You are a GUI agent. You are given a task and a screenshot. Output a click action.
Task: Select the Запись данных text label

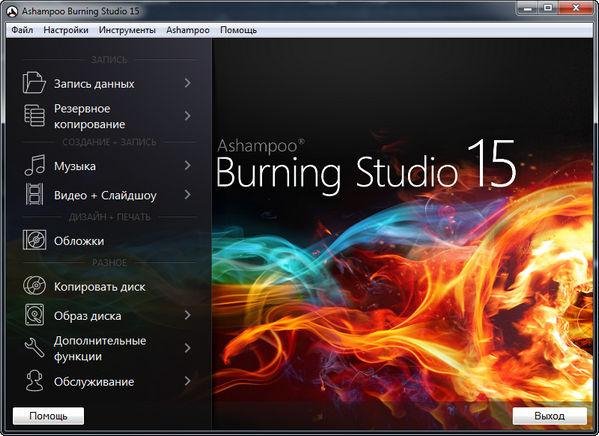tap(94, 84)
